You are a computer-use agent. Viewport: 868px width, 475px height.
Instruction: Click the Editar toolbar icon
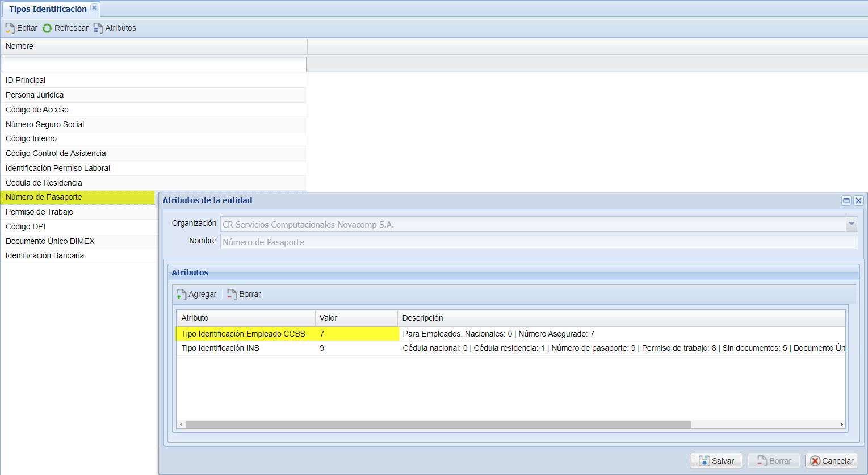10,28
